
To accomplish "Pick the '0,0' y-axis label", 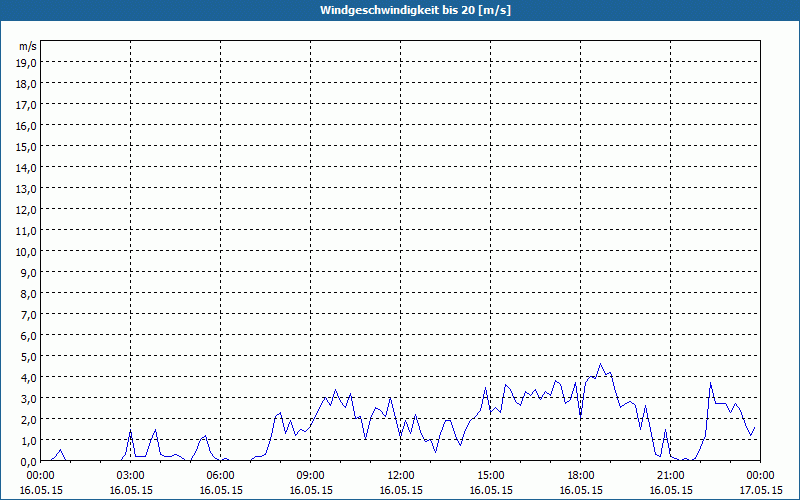I will 28,461.
